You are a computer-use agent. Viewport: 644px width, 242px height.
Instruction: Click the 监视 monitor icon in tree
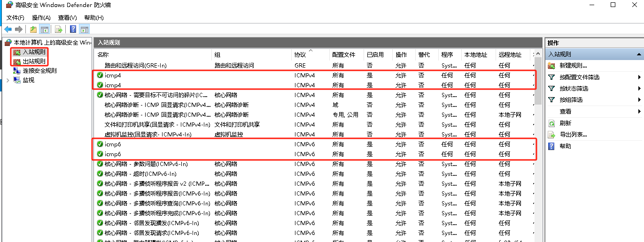point(17,80)
